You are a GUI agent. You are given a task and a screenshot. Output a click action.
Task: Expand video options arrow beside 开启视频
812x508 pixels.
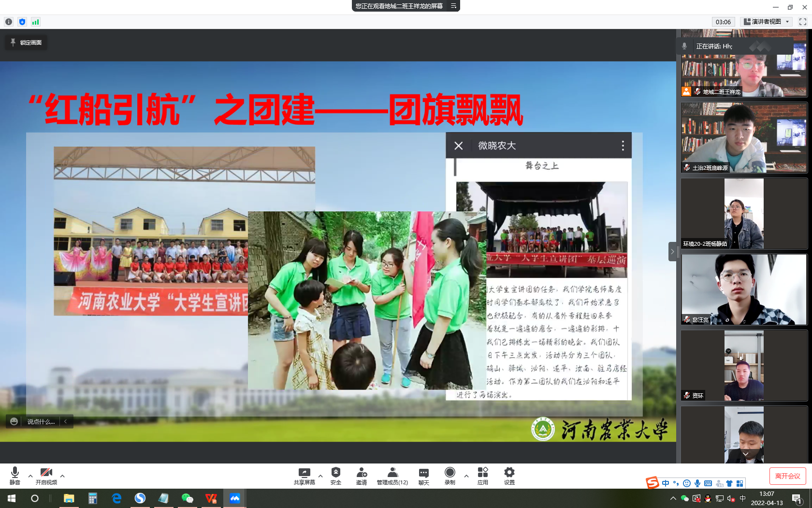[x=62, y=476]
